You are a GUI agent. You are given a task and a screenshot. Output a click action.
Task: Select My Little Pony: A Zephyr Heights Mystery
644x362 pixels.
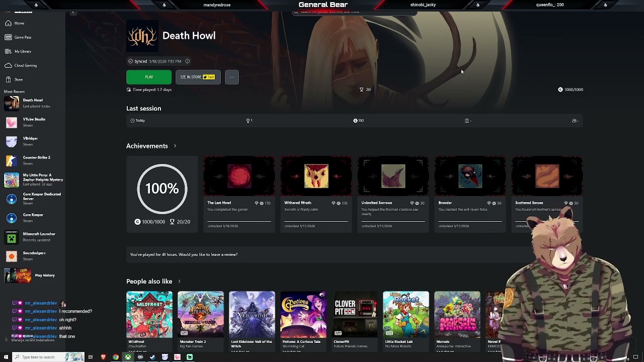point(33,179)
